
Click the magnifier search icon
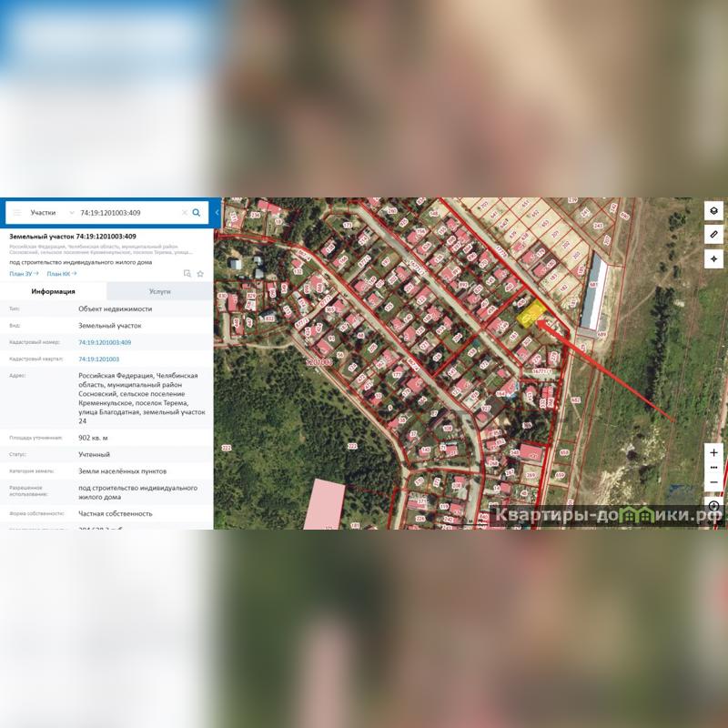pos(197,212)
